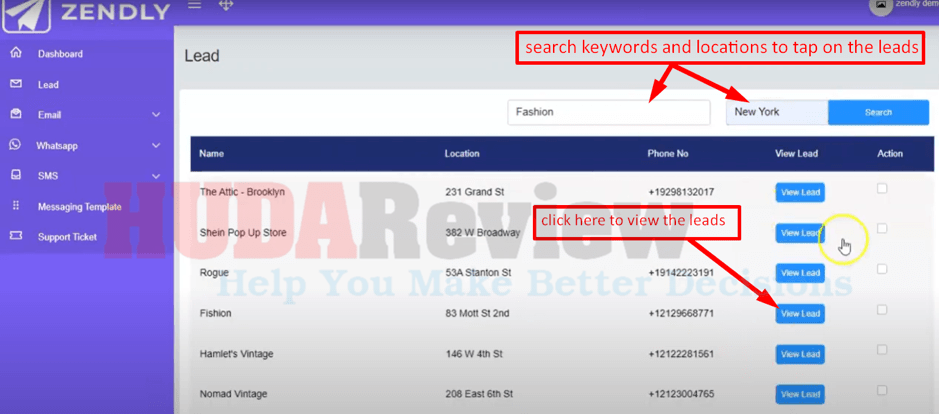The width and height of the screenshot is (939, 414).
Task: Click the Action column header
Action: 890,153
